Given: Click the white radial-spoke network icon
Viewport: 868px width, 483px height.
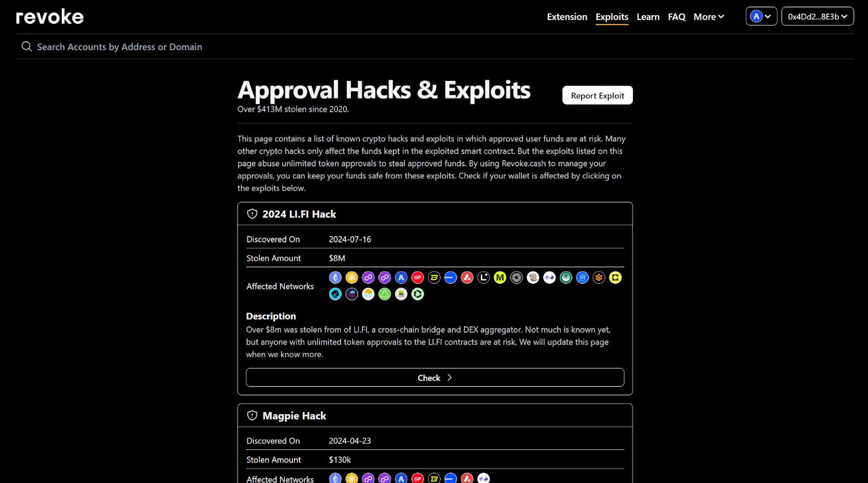Looking at the screenshot, I should click(516, 278).
